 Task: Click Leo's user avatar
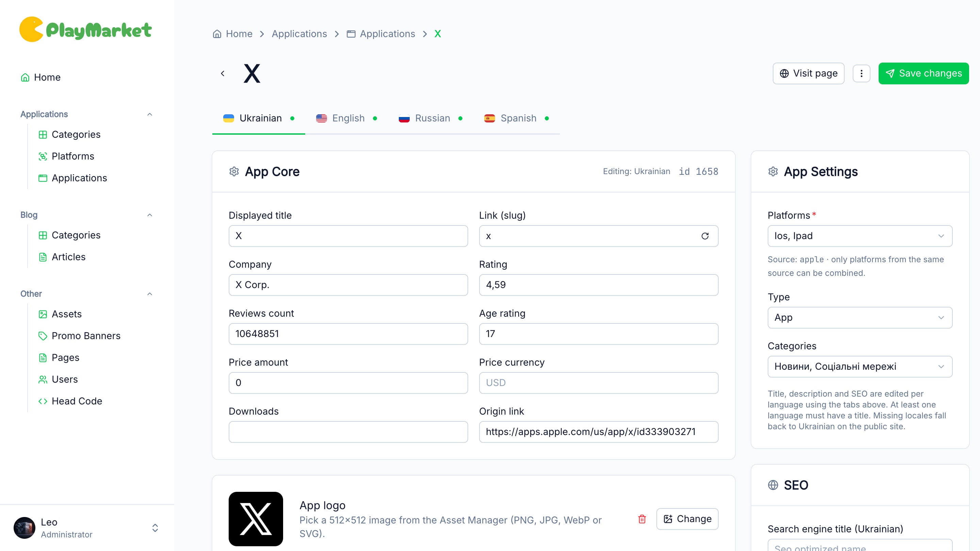tap(24, 528)
